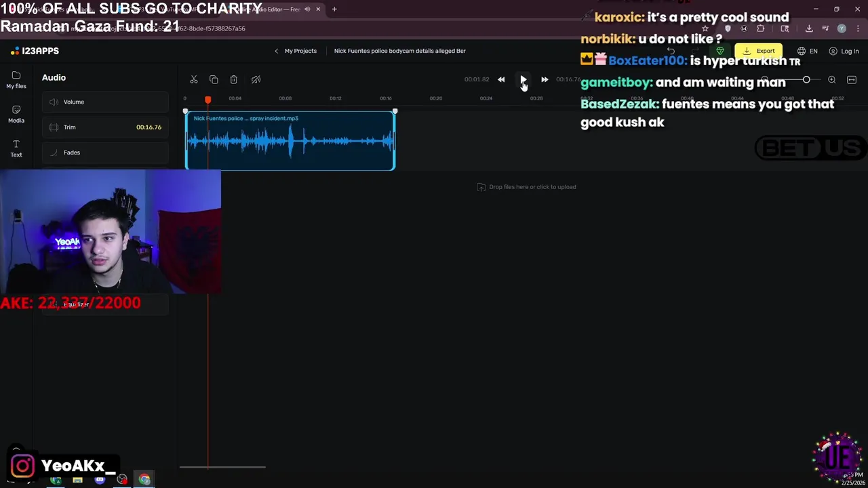The width and height of the screenshot is (868, 488).
Task: Delete clip with the trash icon
Action: (x=233, y=80)
